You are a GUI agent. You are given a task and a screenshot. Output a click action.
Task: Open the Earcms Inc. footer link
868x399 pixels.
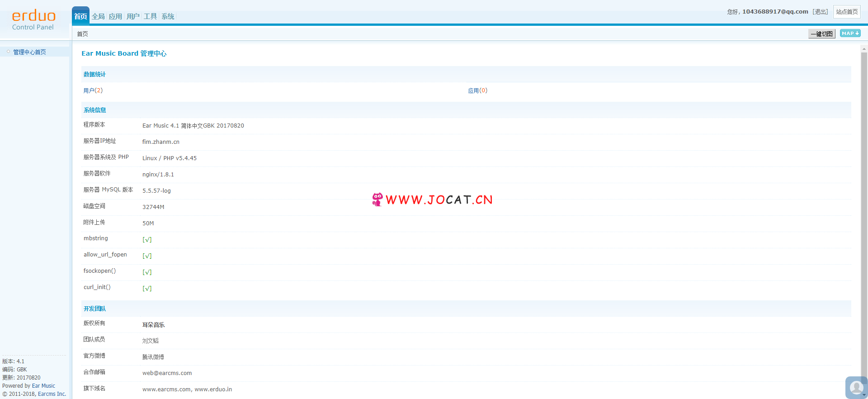tap(52, 394)
